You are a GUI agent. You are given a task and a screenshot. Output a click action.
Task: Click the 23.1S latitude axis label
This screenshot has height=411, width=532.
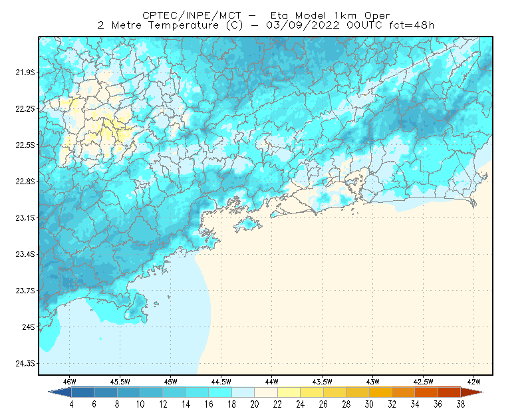click(25, 217)
